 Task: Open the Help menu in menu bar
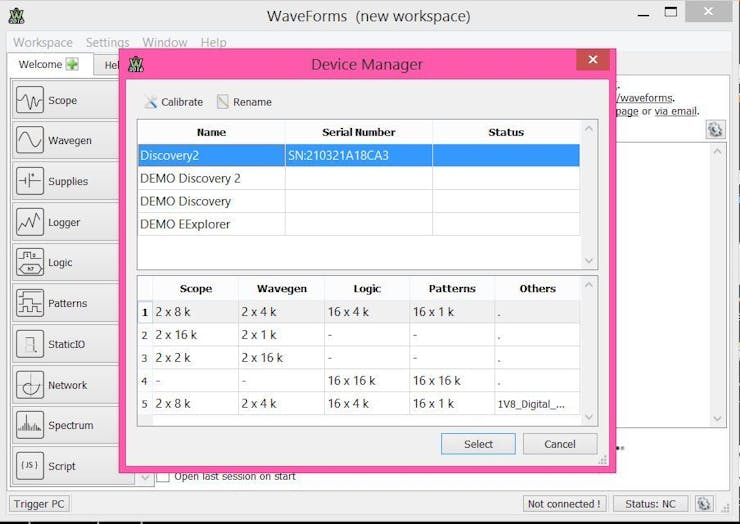pyautogui.click(x=213, y=42)
